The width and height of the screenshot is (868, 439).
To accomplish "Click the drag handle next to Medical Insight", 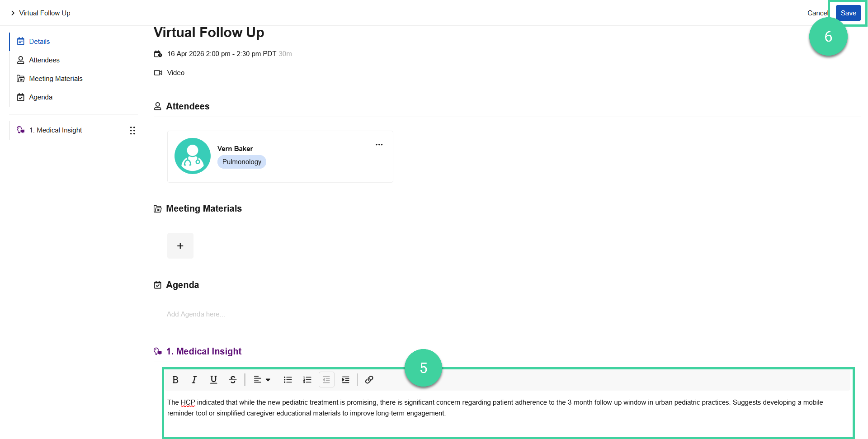I will coord(132,130).
